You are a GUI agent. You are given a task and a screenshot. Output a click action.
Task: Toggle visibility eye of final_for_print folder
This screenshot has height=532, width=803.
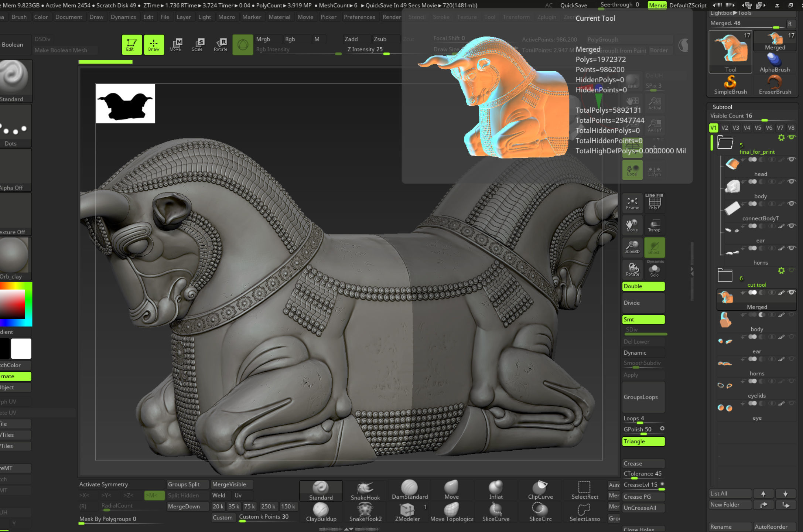tap(791, 137)
